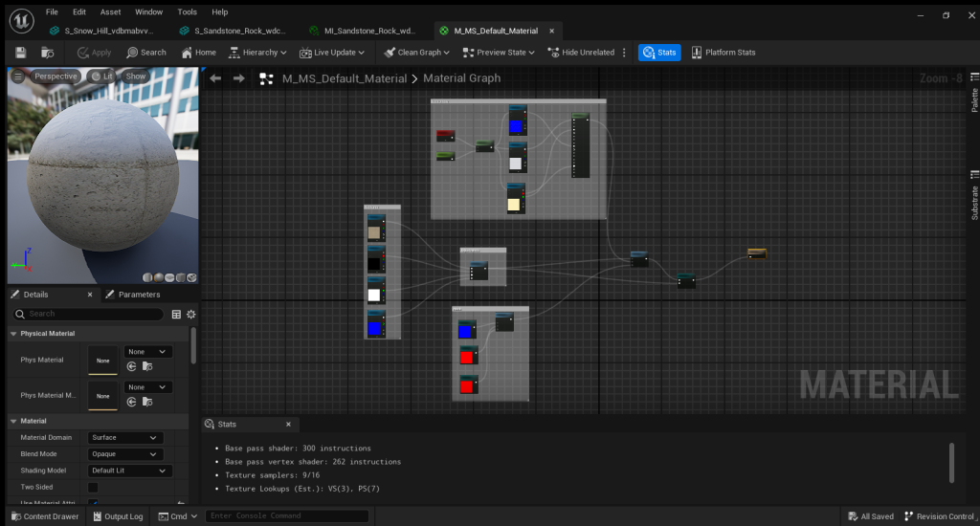Close the Stats panel tab
This screenshot has width=980, height=526.
click(288, 425)
